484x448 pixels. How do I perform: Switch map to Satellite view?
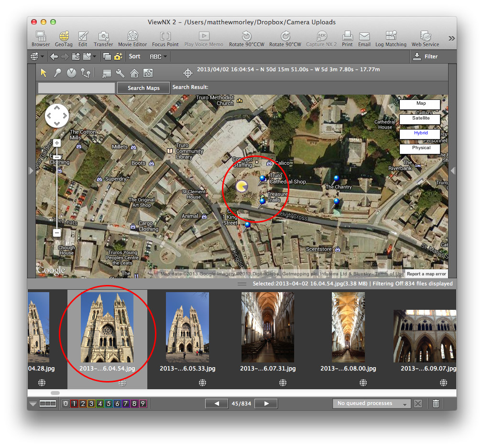pos(420,119)
